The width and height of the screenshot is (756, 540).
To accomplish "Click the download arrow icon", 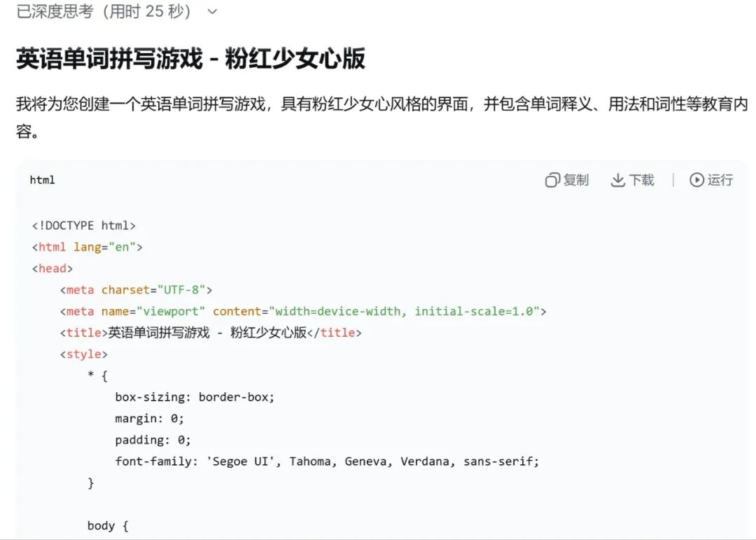I will coord(618,181).
